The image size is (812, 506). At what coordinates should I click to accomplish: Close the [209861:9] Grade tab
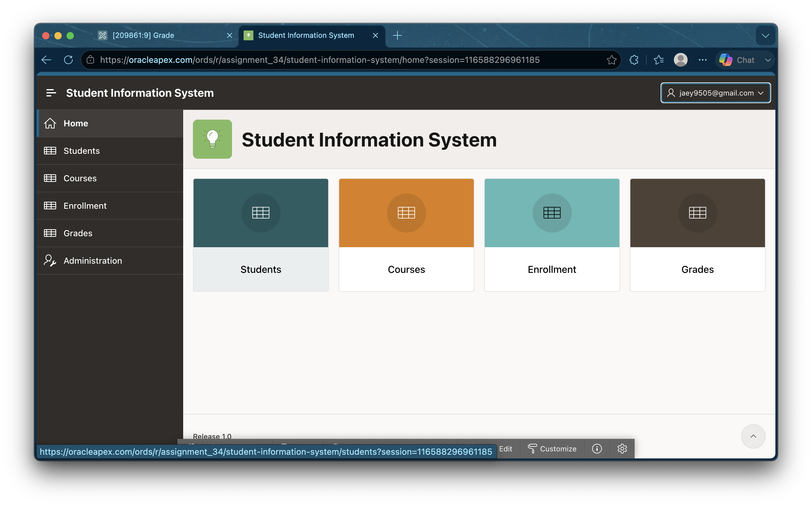click(229, 35)
